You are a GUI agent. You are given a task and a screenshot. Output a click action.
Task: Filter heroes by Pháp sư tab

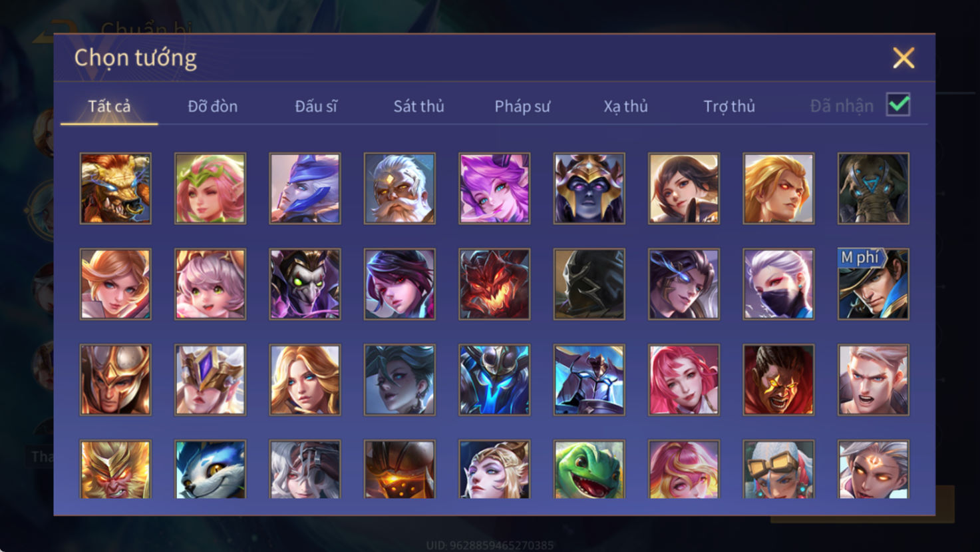tap(522, 106)
